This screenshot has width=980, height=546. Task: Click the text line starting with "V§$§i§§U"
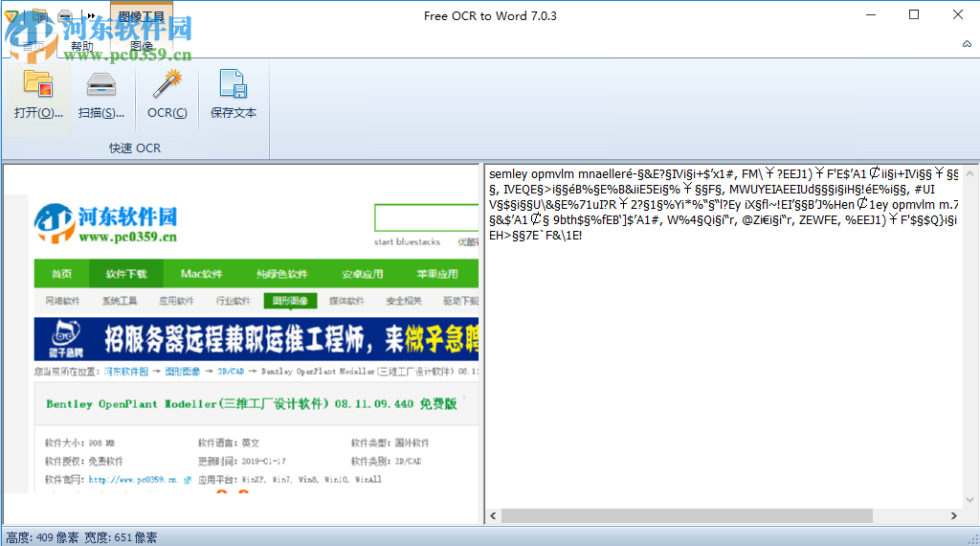click(724, 205)
